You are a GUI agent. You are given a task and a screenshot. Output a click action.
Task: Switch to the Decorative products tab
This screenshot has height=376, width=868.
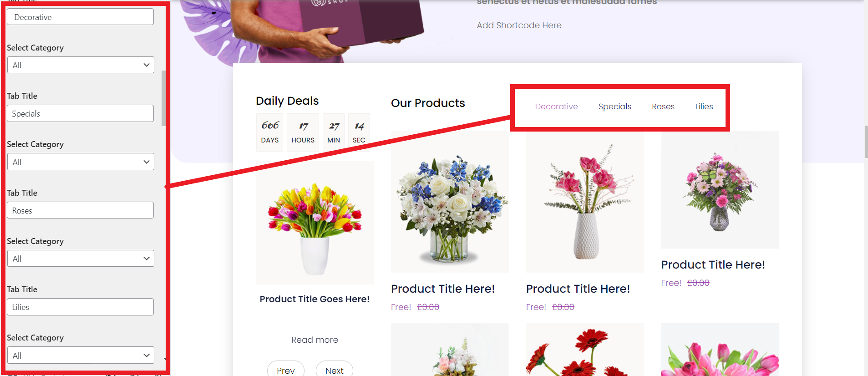pyautogui.click(x=556, y=107)
